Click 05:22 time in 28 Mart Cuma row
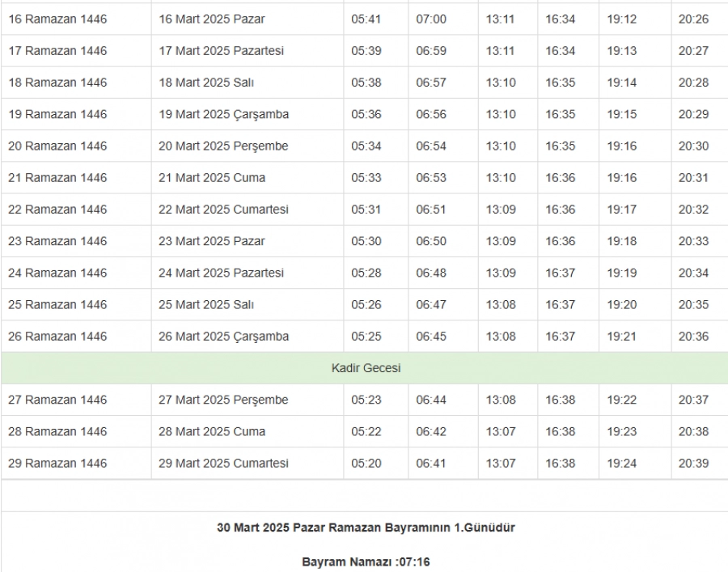Screen dimensions: 728x572 coord(366,432)
